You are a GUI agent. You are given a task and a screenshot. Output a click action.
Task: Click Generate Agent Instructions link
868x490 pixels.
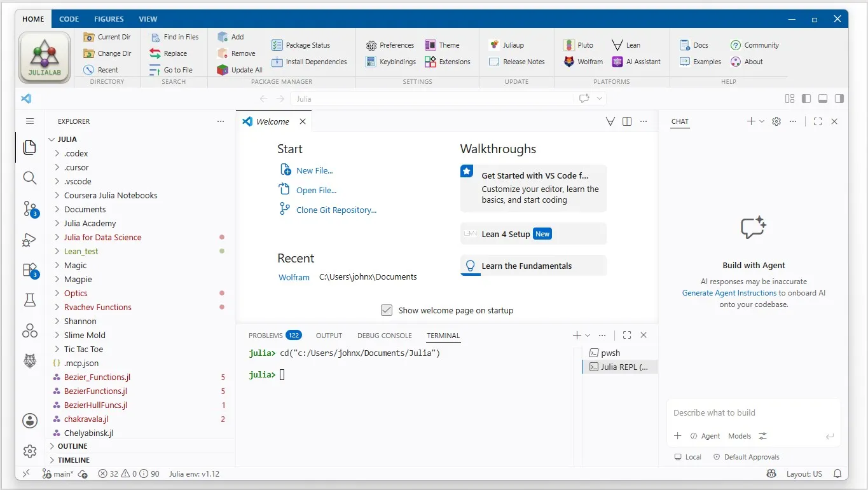tap(729, 293)
